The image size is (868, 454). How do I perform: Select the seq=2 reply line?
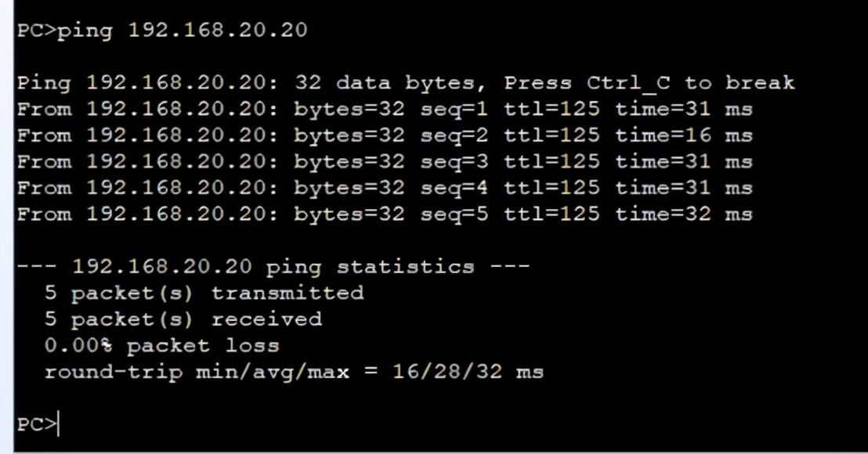point(385,135)
